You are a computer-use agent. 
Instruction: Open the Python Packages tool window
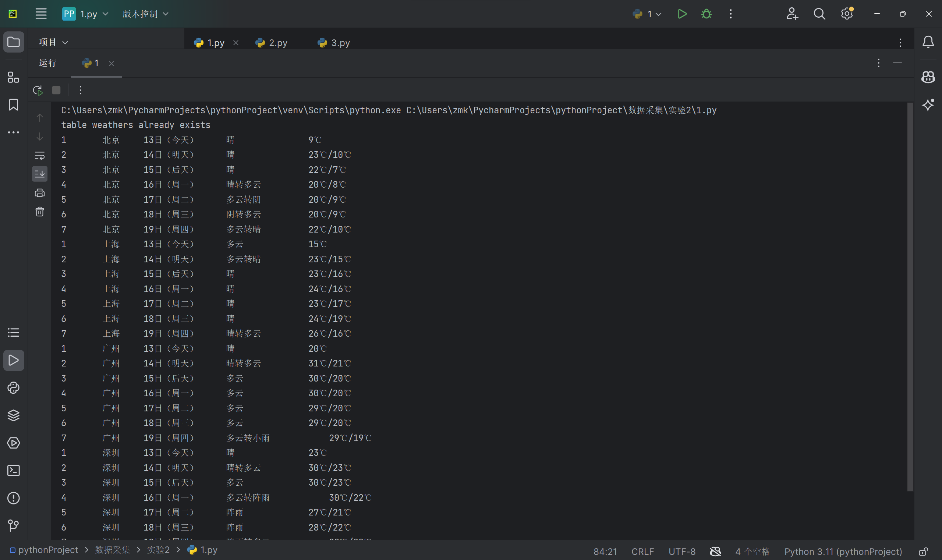pyautogui.click(x=14, y=415)
